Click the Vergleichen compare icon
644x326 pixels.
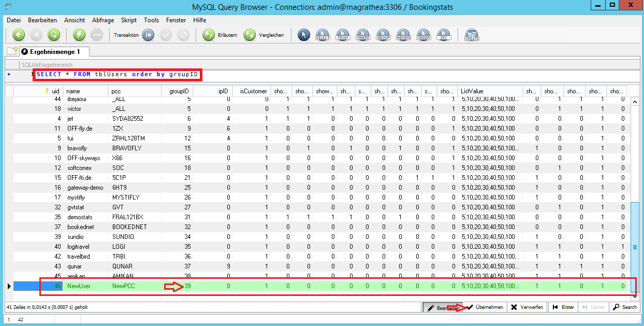point(250,35)
